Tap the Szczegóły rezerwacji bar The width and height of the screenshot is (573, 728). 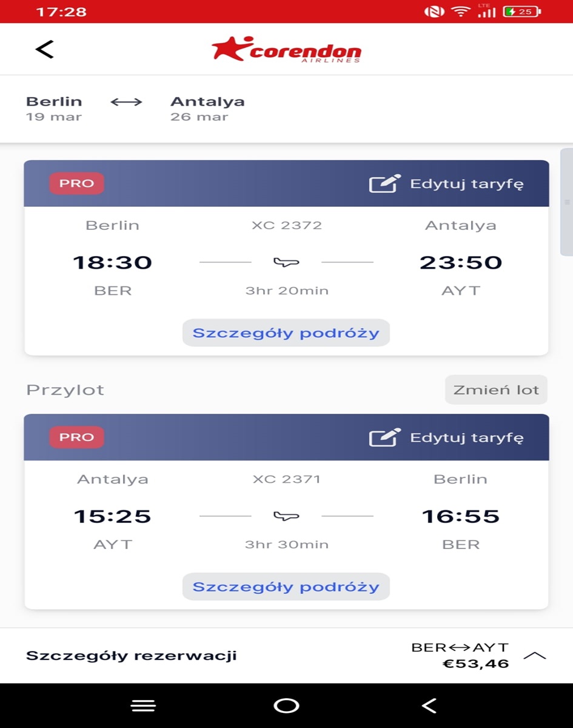286,655
